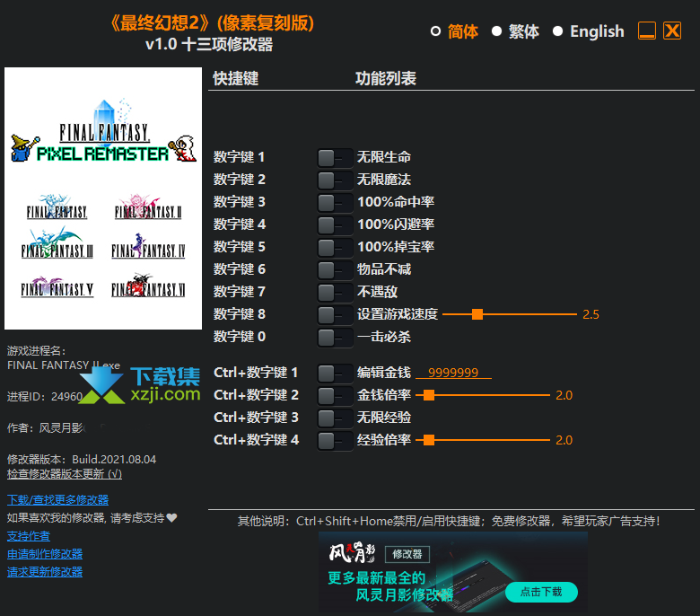The width and height of the screenshot is (700, 616).
Task: Turn on 100%命中率 toggle
Action: tap(335, 202)
